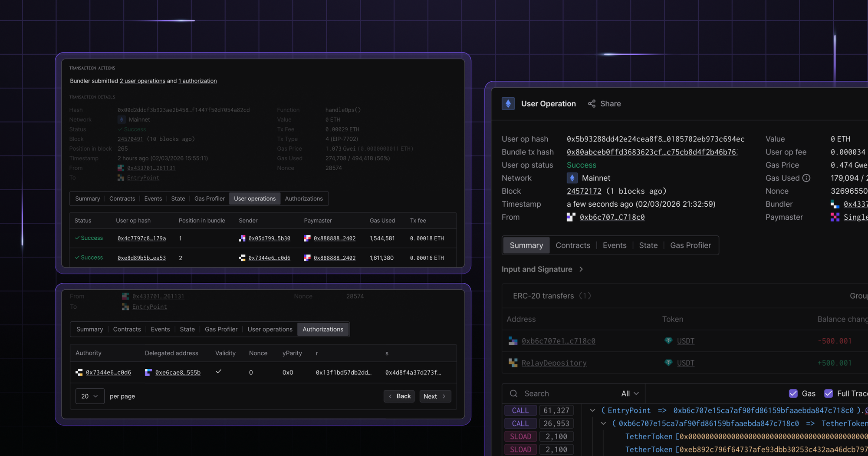The height and width of the screenshot is (456, 868).
Task: Open the User operations tab in the lower panel
Action: [270, 329]
